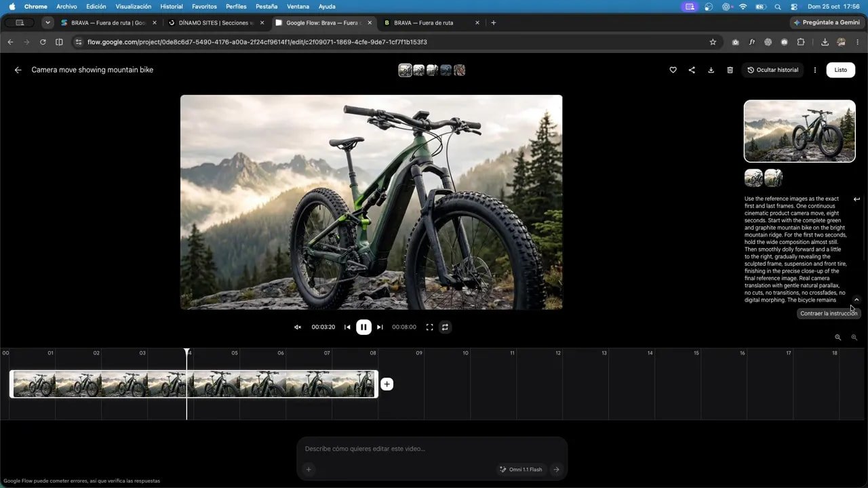868x488 pixels.
Task: Pause the video playback
Action: pyautogui.click(x=363, y=327)
